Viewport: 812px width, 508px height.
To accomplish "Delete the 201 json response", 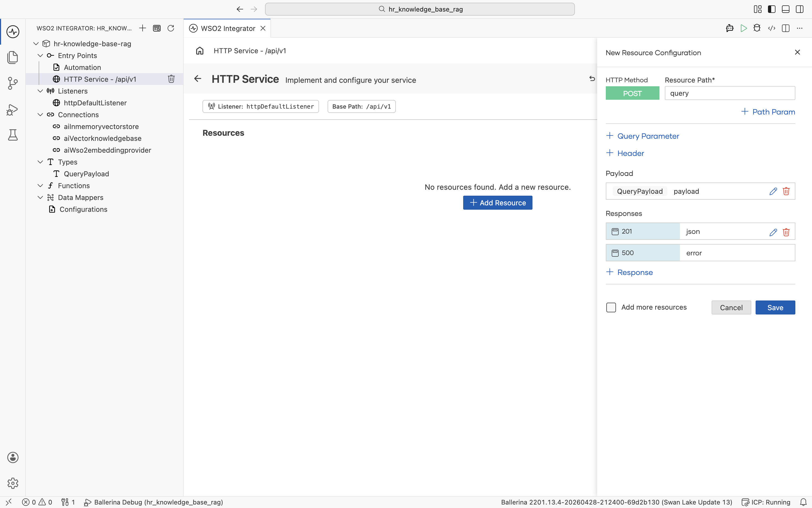I will pos(786,232).
